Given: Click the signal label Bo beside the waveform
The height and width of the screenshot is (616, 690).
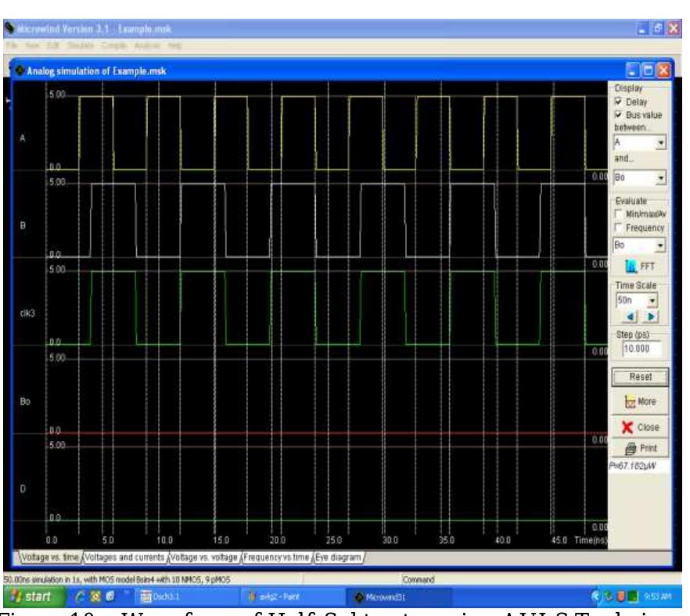Looking at the screenshot, I should (25, 401).
